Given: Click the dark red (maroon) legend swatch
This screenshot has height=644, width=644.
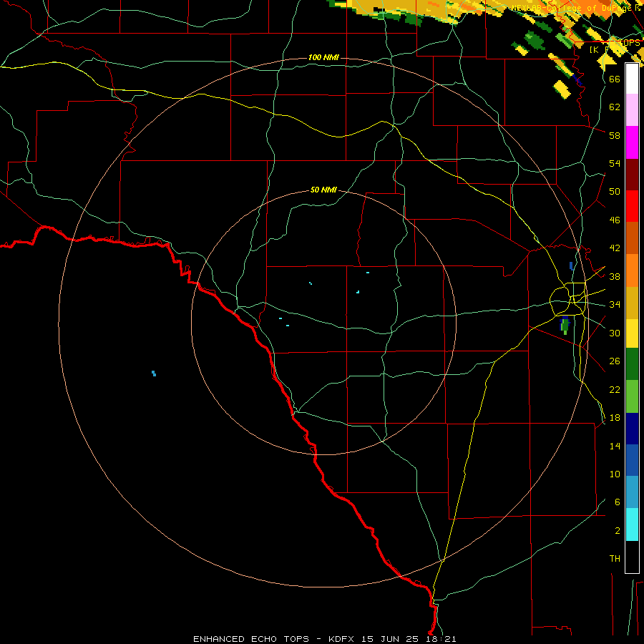Looking at the screenshot, I should point(632,174).
